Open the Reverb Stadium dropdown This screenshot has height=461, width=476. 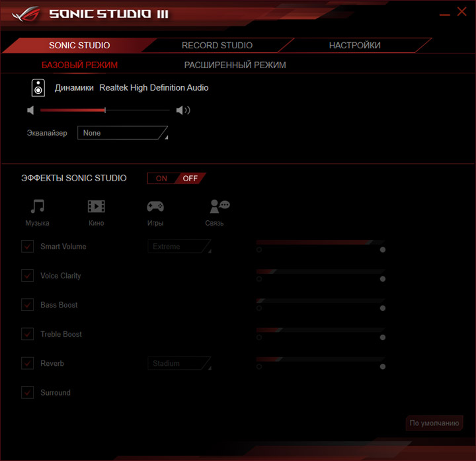point(179,363)
